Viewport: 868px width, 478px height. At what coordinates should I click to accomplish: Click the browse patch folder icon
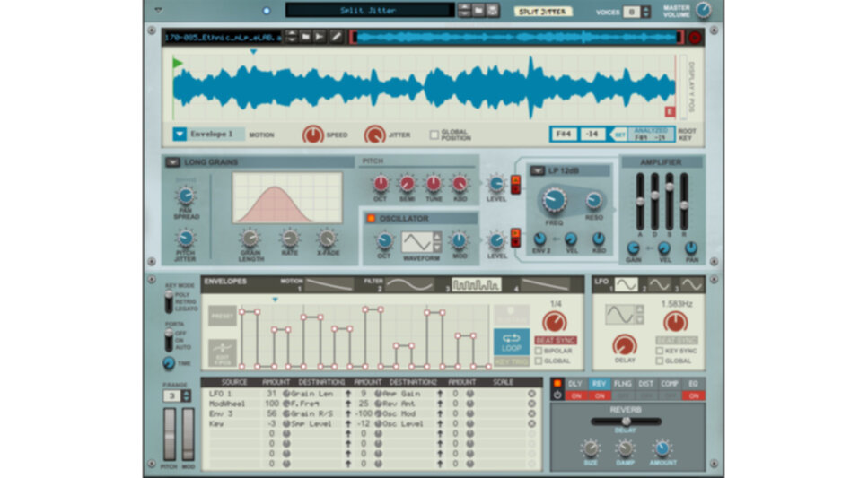[478, 11]
